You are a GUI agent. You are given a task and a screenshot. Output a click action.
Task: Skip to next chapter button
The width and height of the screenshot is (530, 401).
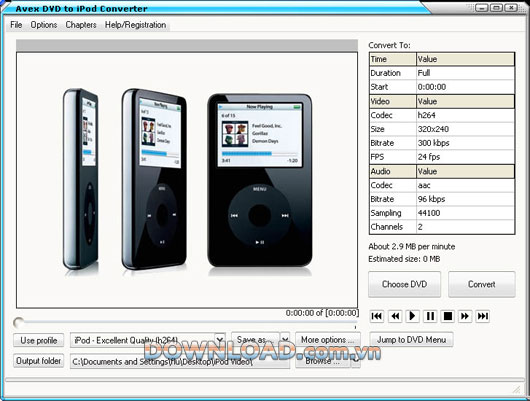click(482, 316)
